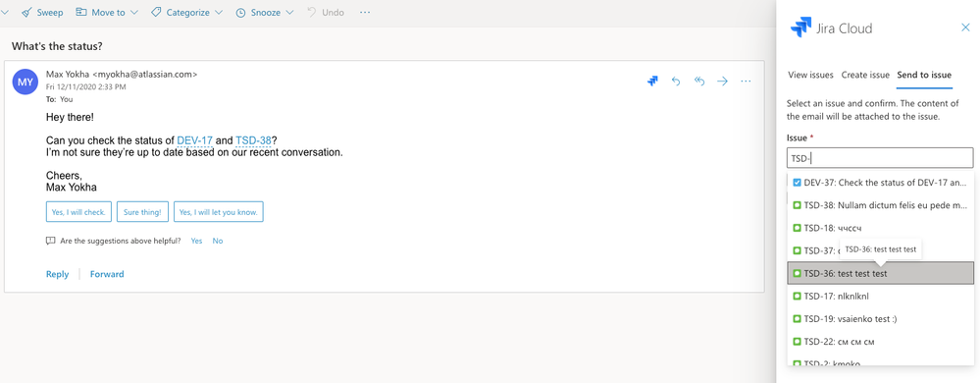Expand the Snooze dropdown arrow
This screenshot has width=980, height=383.
click(x=288, y=13)
